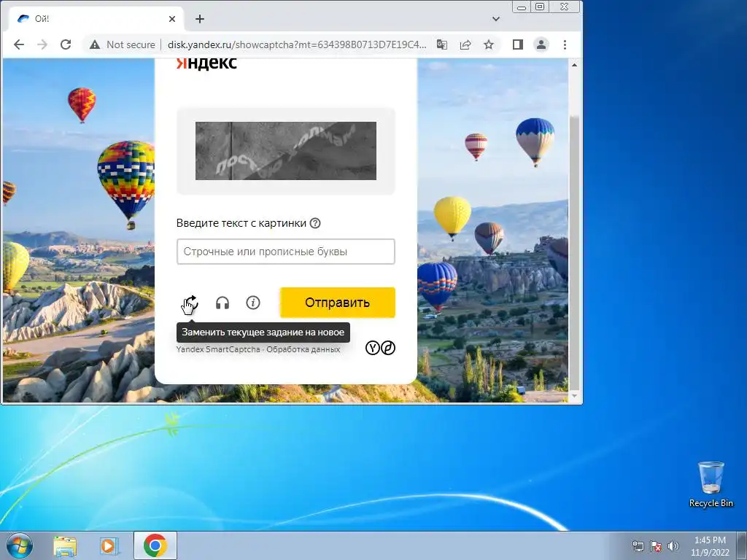This screenshot has height=560, width=747.
Task: Click the help question mark next to Введите текст
Action: pyautogui.click(x=315, y=223)
